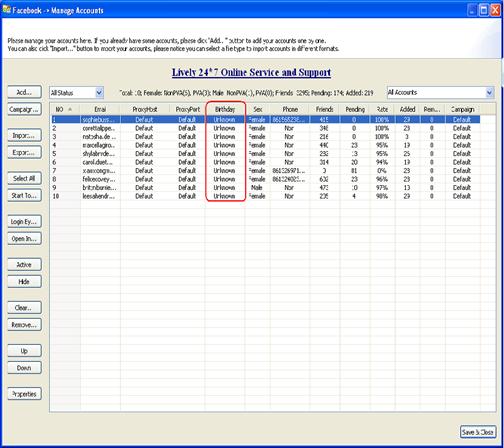This screenshot has width=504, height=448.
Task: Click the Import... button
Action: 25,135
